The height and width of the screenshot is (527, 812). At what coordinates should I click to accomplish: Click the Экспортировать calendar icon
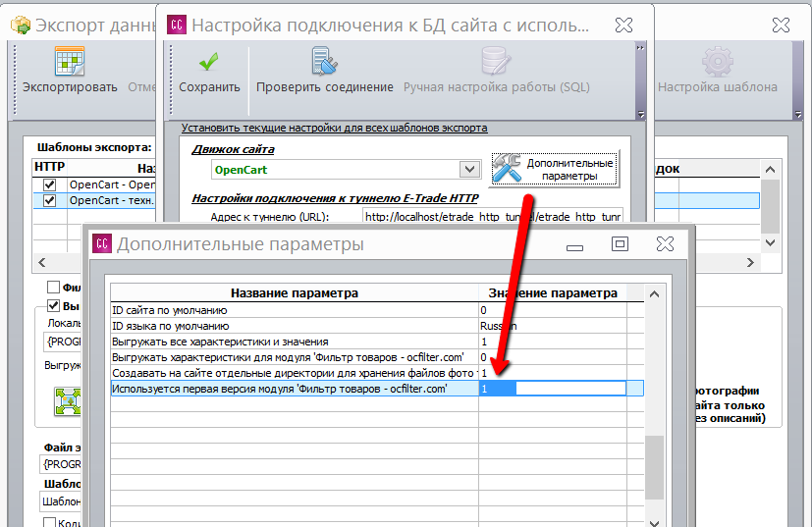70,61
